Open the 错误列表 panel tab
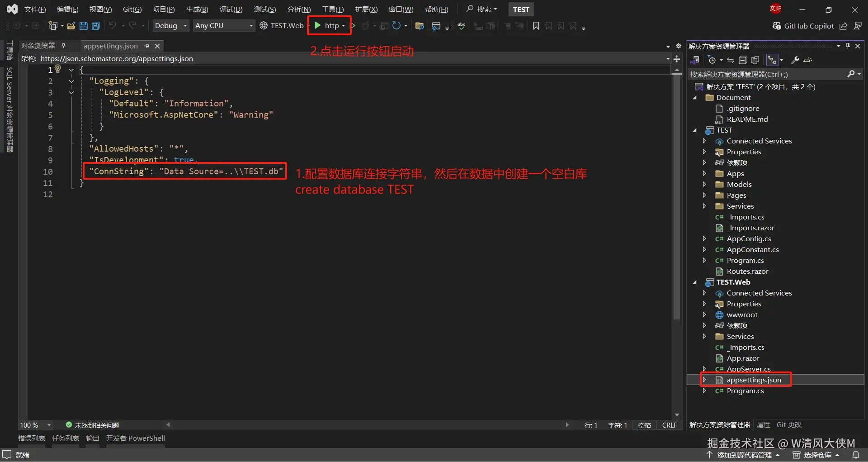Image resolution: width=868 pixels, height=462 pixels. click(32, 438)
